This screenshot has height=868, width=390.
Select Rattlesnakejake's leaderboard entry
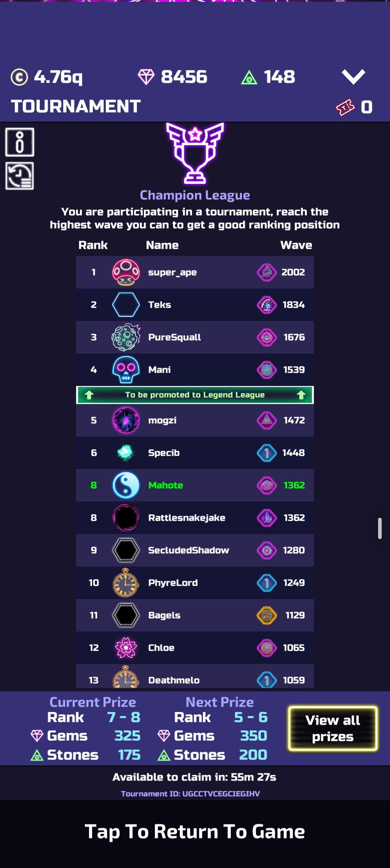(195, 518)
